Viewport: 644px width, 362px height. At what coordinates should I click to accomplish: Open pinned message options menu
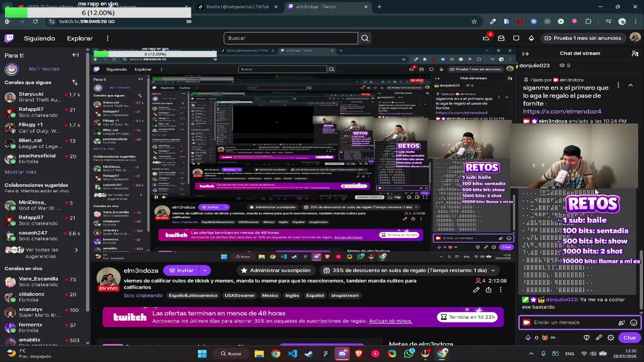tap(618, 85)
